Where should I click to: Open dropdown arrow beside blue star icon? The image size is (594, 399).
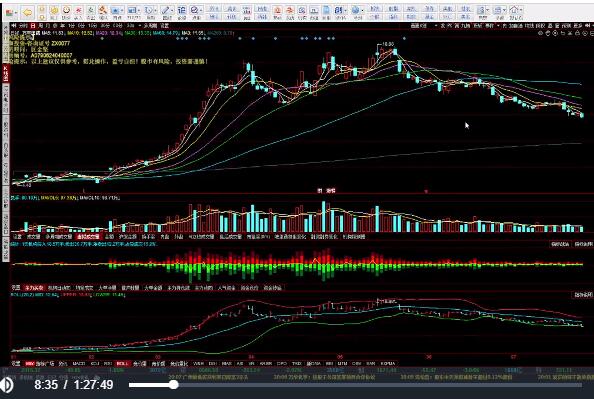click(122, 11)
